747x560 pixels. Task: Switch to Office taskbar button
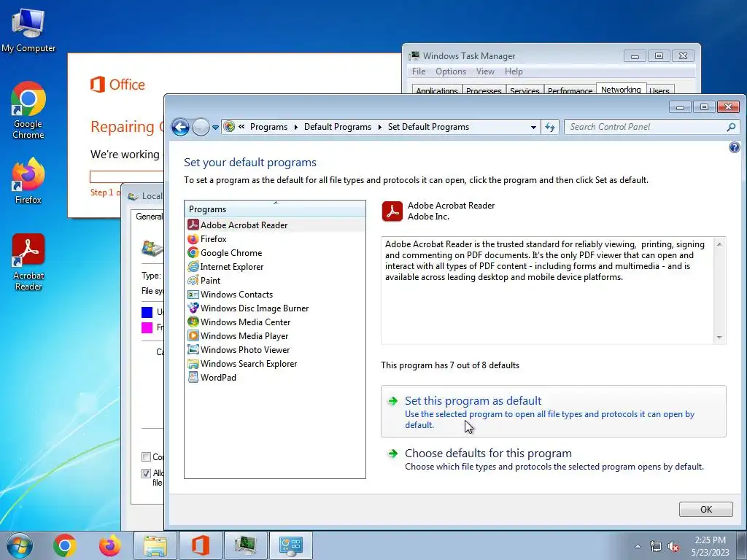(x=201, y=545)
